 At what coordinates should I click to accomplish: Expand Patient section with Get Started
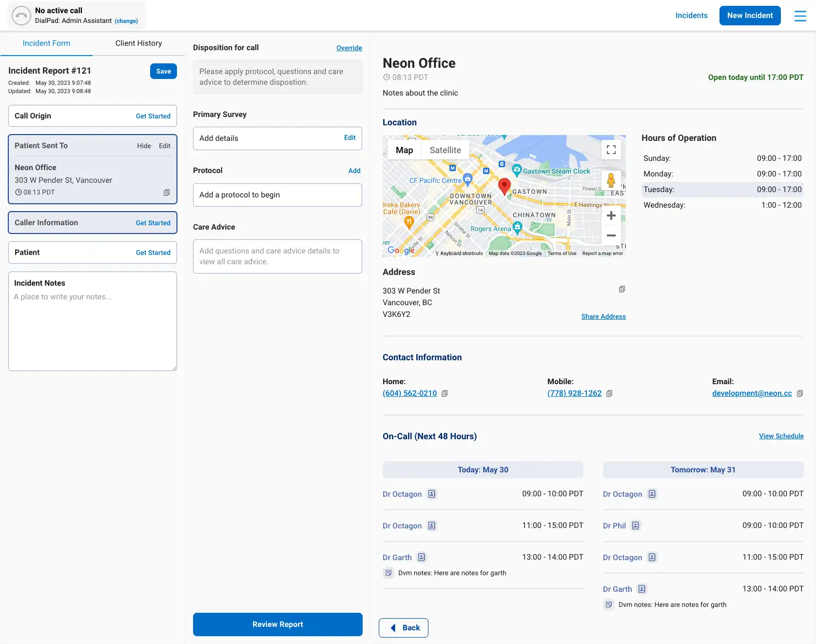pyautogui.click(x=153, y=253)
